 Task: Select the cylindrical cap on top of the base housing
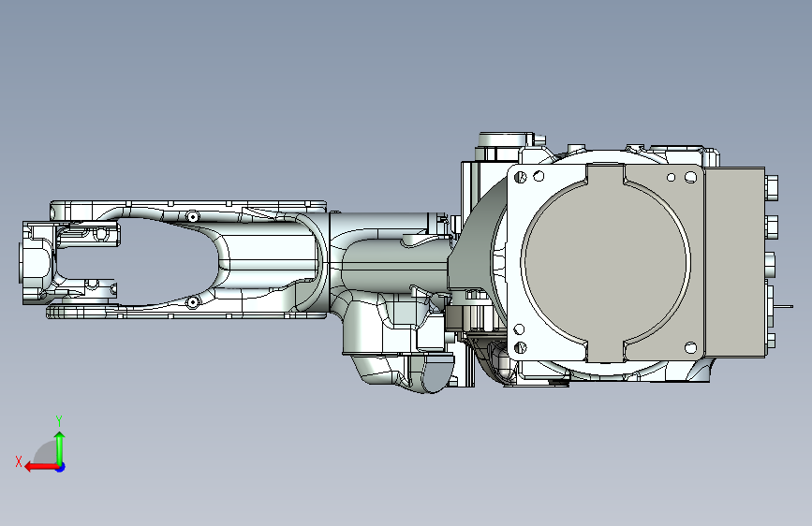coord(505,139)
